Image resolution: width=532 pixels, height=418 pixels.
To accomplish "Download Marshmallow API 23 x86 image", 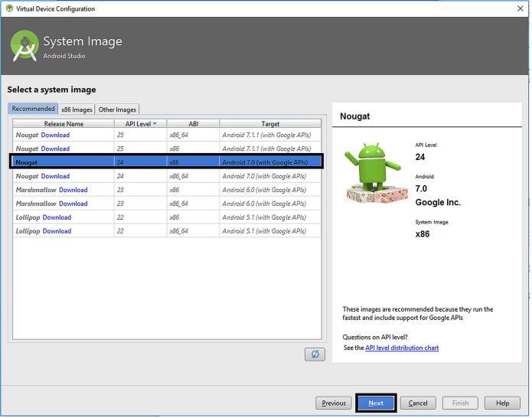I will [x=73, y=190].
